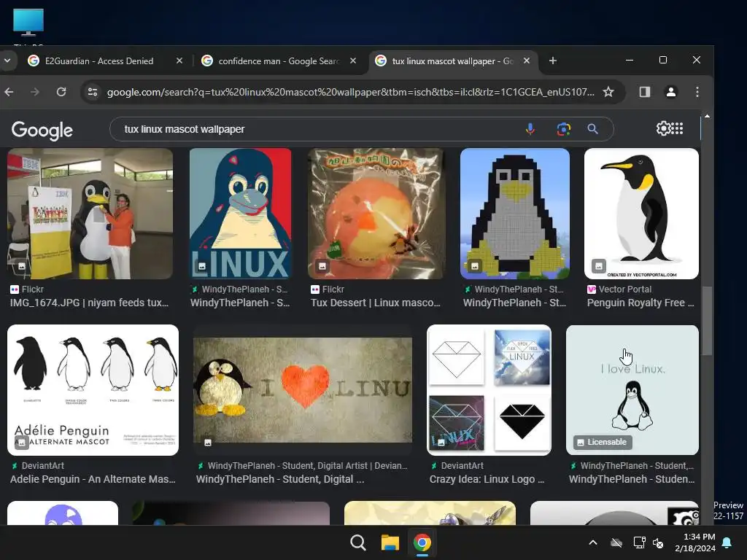The height and width of the screenshot is (560, 747).
Task: Open the red-blue LINUX poster thumbnail
Action: tap(241, 214)
